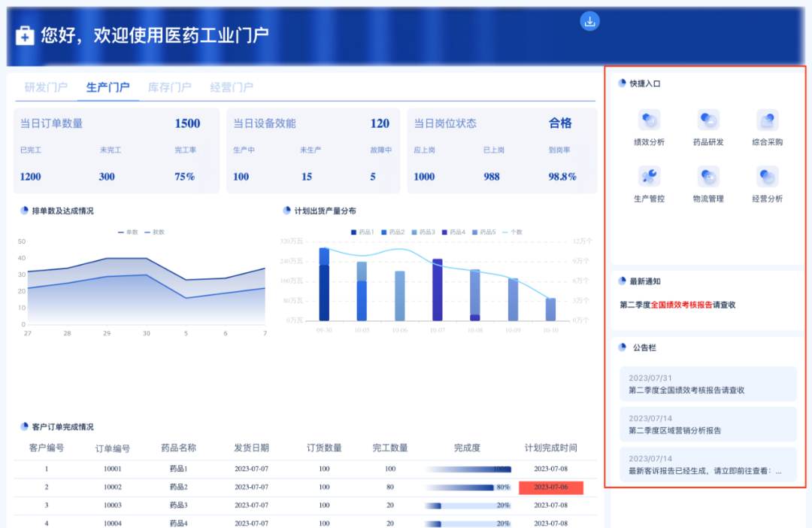Click the 订单编号 column header
Screen dimensions: 812x528
click(x=112, y=448)
